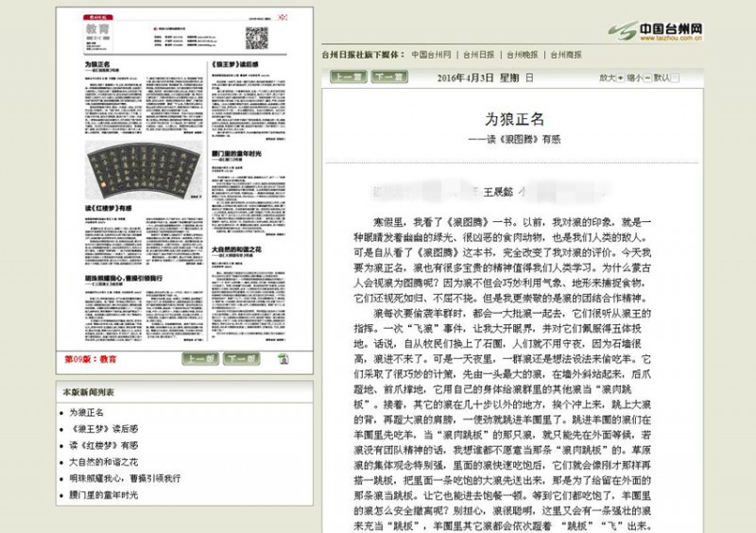756x533 pixels.
Task: Click the author name 王晟懿
Action: (x=498, y=193)
